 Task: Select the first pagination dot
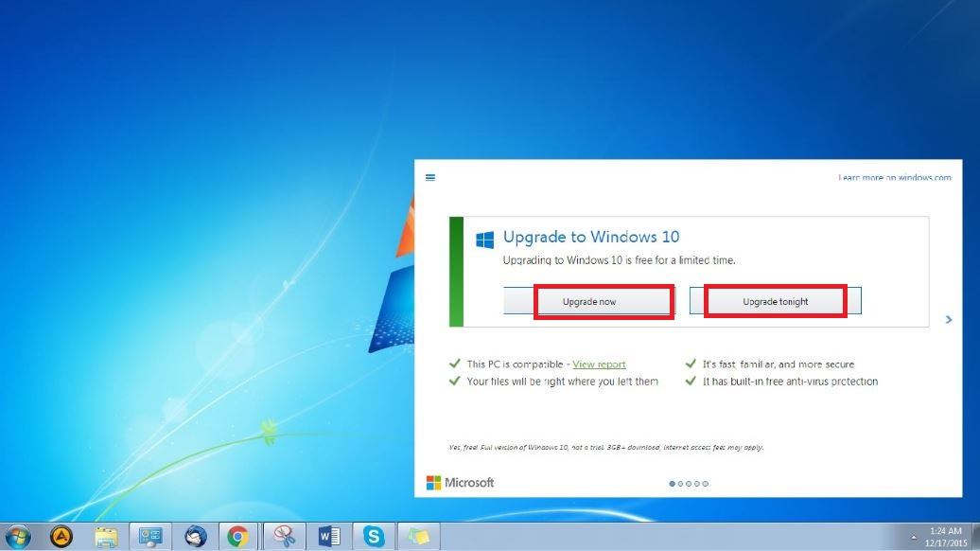tap(672, 484)
